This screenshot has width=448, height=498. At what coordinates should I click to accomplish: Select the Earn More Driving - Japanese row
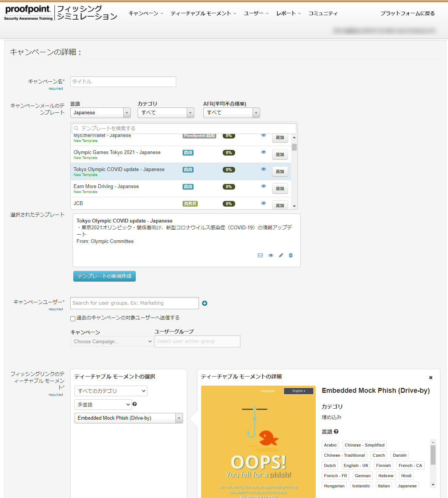coord(181,188)
